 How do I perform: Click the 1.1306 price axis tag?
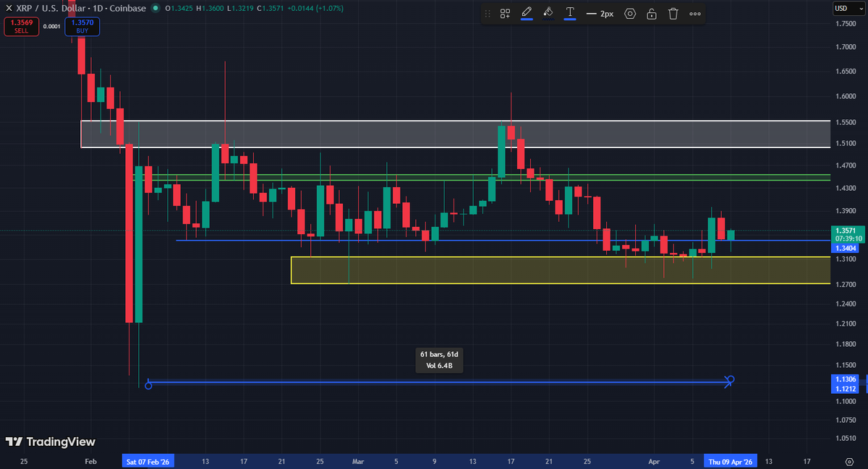tap(845, 379)
